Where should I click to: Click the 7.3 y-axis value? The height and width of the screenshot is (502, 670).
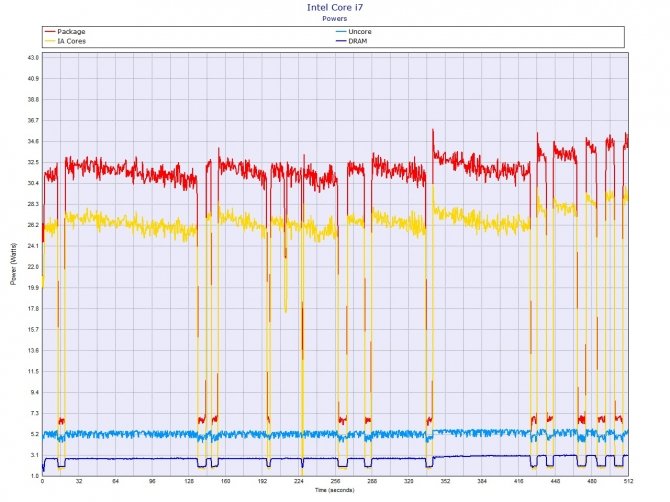35,413
